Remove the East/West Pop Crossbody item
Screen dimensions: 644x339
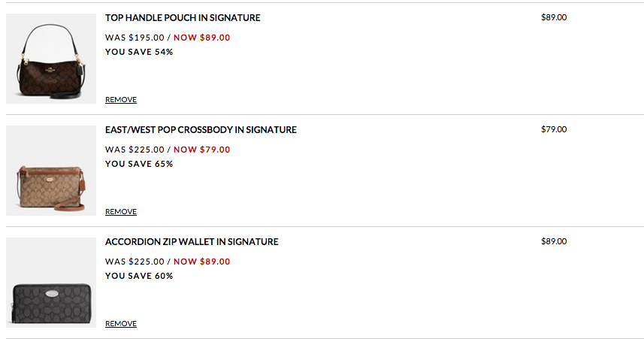pos(121,212)
